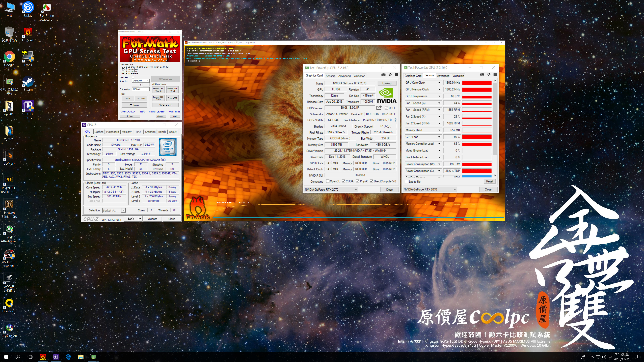
Task: Click GPU-Z Sensors vertical scrollbar
Action: click(495, 119)
